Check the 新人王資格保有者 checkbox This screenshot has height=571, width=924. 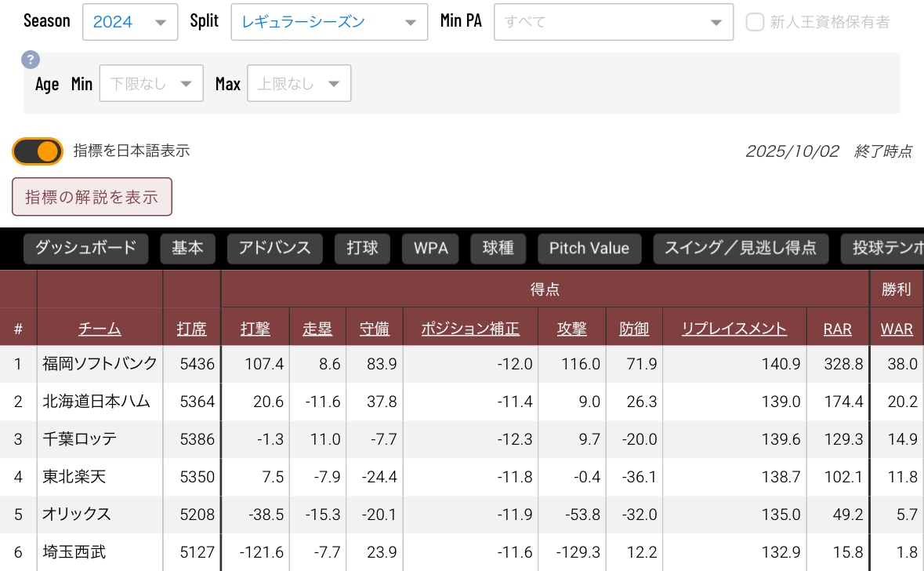755,22
